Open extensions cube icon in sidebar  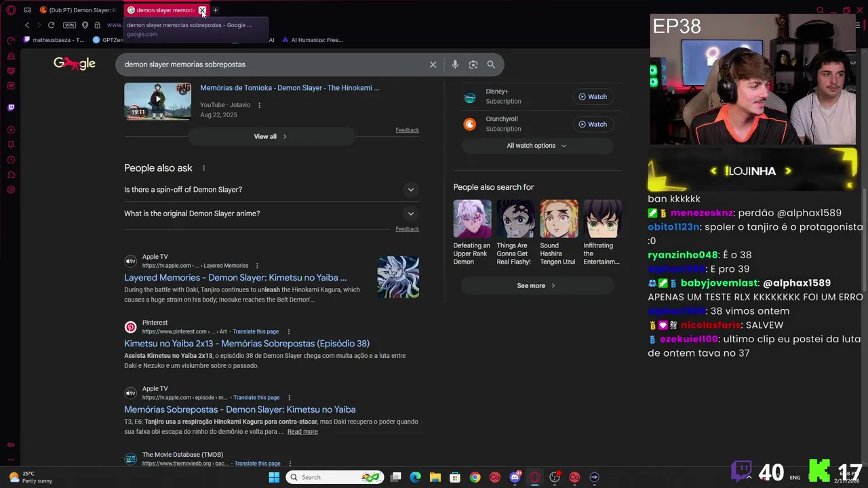[11, 175]
